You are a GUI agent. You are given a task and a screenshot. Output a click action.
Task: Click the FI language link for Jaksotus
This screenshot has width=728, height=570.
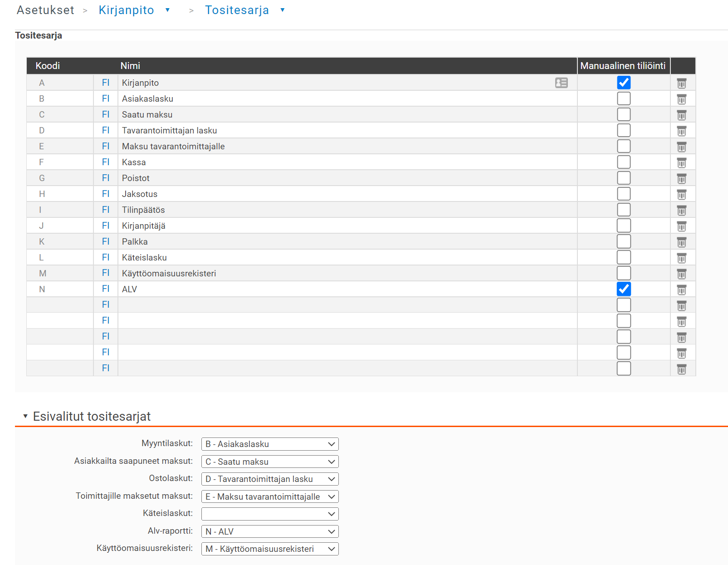click(106, 194)
